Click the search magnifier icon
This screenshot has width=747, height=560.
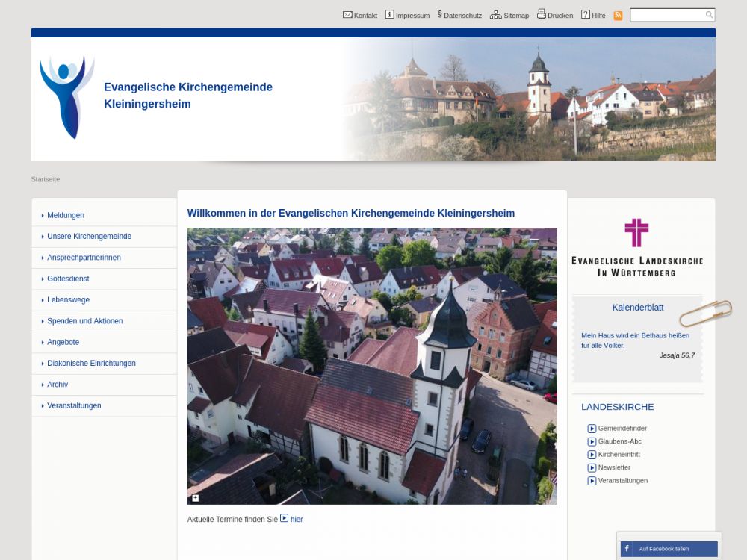[709, 15]
